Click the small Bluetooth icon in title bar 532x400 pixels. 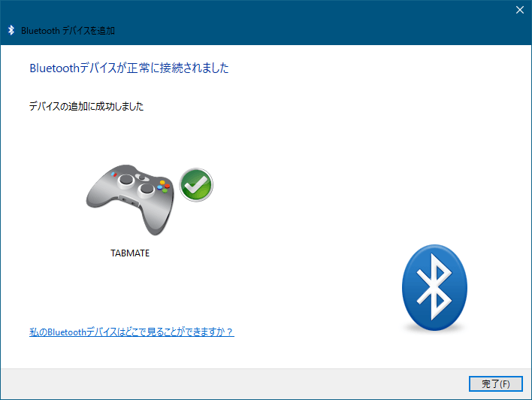point(11,30)
